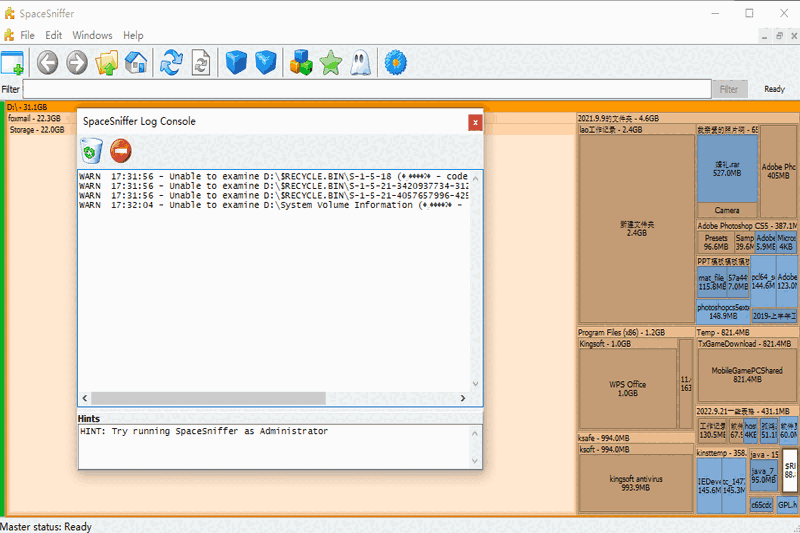Open the File menu

(x=27, y=35)
